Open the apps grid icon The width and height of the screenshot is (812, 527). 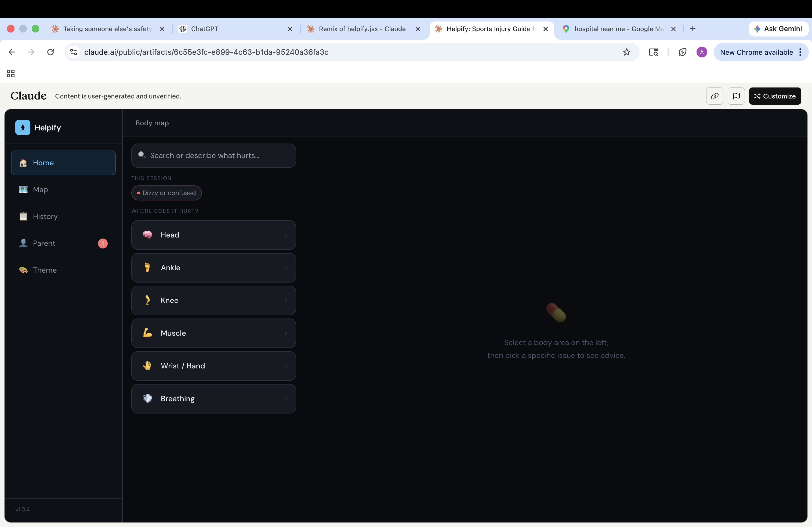[x=10, y=73]
